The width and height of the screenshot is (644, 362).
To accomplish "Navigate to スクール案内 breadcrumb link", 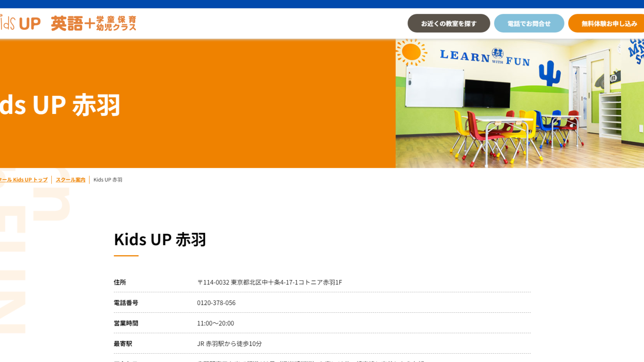I will pos(70,180).
